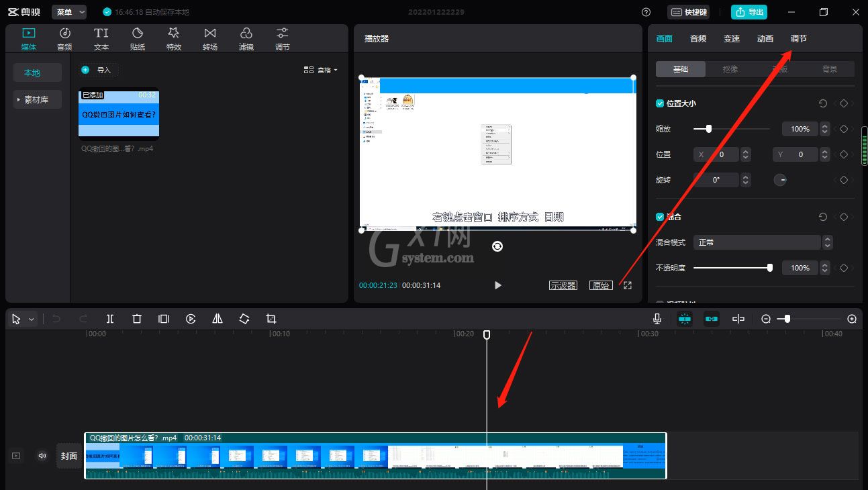Open the 音频 audio tab in top toolbar

tap(65, 39)
